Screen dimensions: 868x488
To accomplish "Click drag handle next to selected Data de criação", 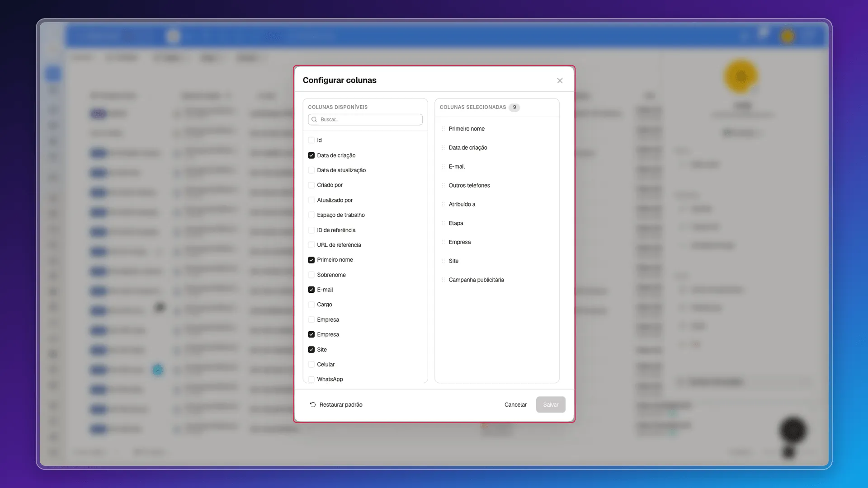I will [x=443, y=148].
